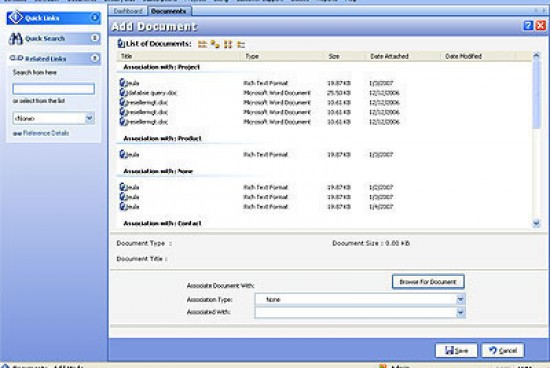This screenshot has height=368, width=550.
Task: Sort list by Date Attached column header
Action: pos(403,56)
